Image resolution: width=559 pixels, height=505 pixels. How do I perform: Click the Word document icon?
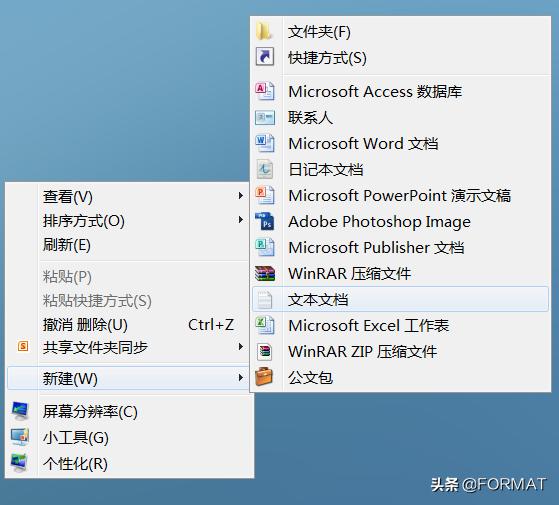pyautogui.click(x=265, y=143)
